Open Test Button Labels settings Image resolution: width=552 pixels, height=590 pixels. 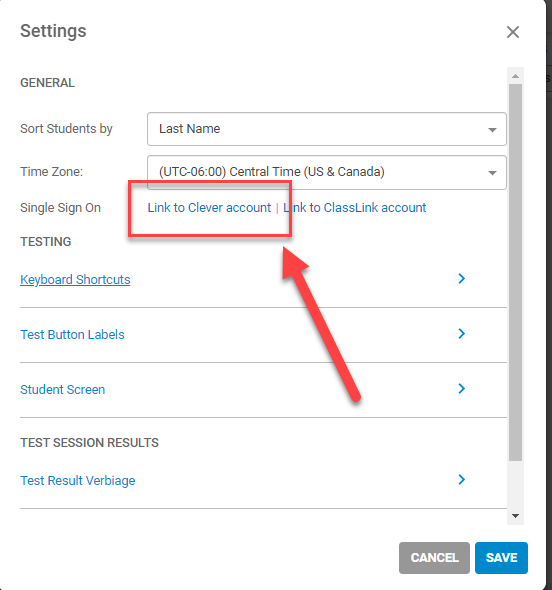click(x=72, y=335)
